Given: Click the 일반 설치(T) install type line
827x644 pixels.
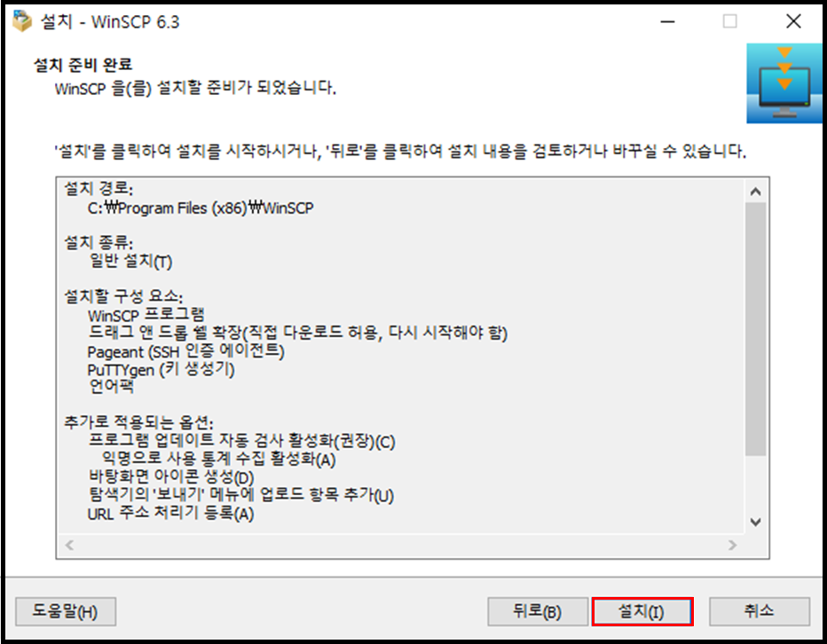Looking at the screenshot, I should [x=130, y=261].
